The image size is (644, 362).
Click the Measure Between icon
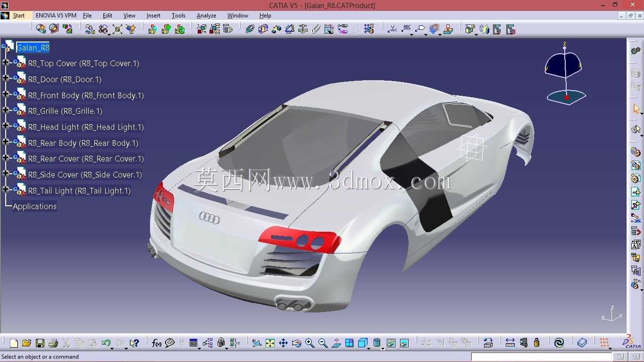pyautogui.click(x=510, y=343)
